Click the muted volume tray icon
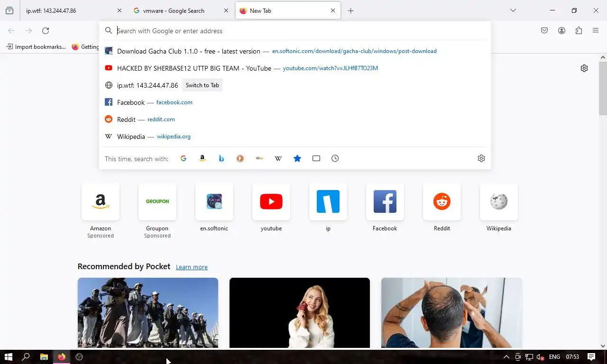 [540, 357]
